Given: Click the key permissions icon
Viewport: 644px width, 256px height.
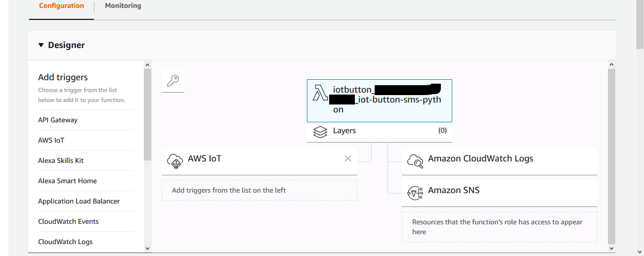Looking at the screenshot, I should 172,81.
